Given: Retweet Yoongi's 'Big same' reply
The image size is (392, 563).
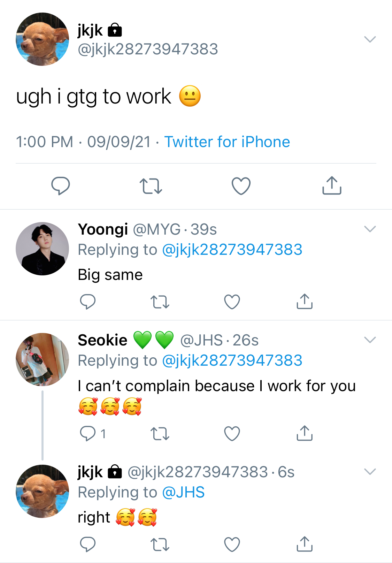Looking at the screenshot, I should pos(160,302).
